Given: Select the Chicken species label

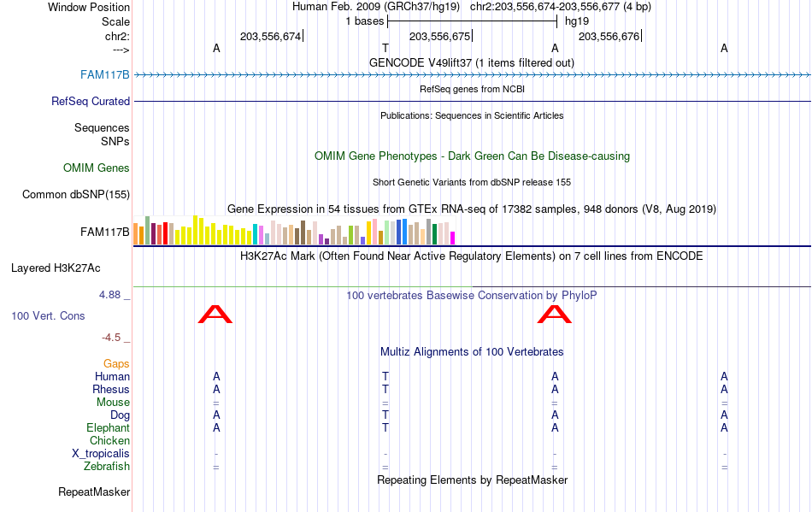Looking at the screenshot, I should (x=109, y=440).
